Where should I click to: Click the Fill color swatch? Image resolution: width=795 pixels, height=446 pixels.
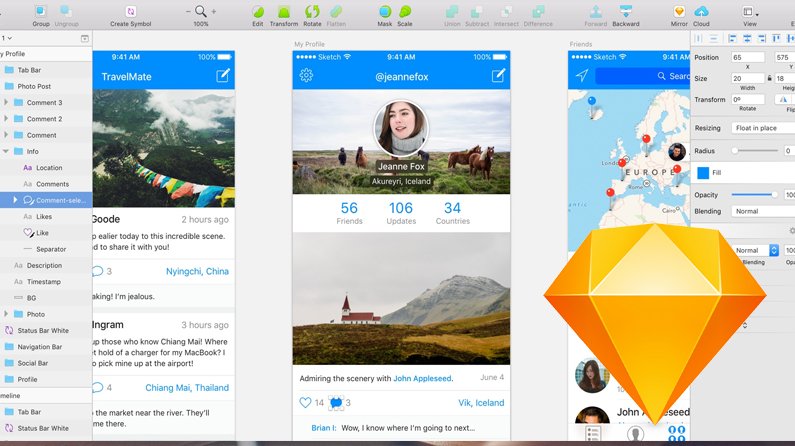point(703,173)
